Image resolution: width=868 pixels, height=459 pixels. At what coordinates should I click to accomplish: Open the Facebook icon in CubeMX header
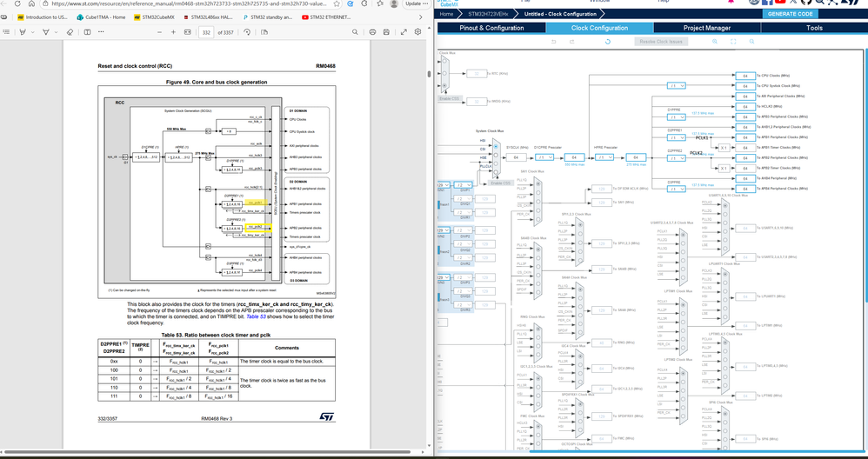tap(767, 3)
